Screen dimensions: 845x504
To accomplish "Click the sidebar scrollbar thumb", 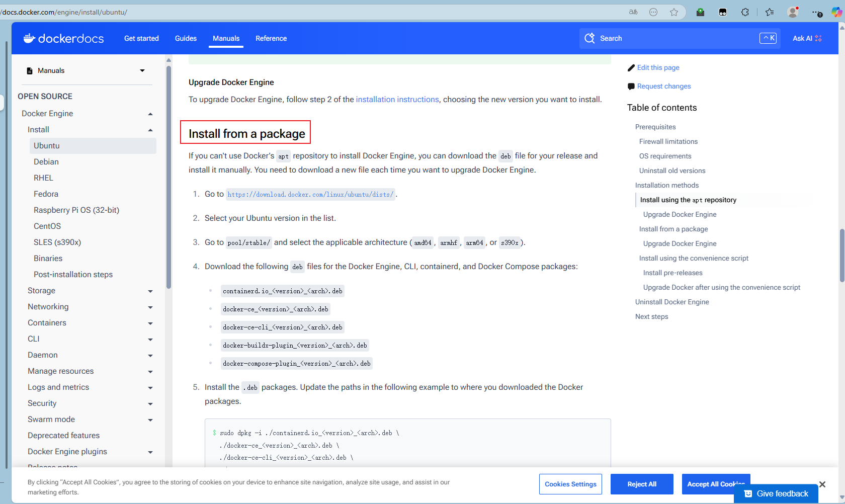I will point(168,176).
